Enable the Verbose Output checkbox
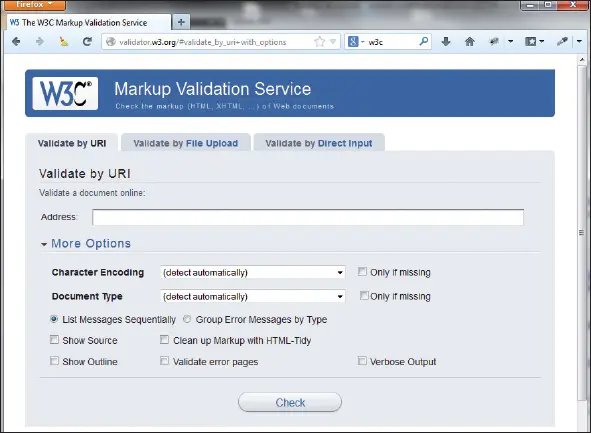Image resolution: width=591 pixels, height=433 pixels. 362,361
